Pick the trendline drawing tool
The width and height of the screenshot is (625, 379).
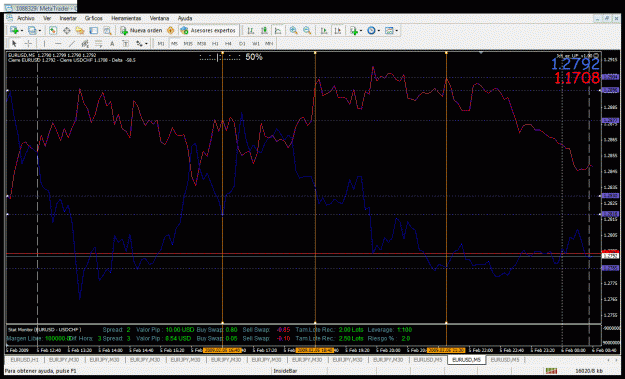coord(72,43)
